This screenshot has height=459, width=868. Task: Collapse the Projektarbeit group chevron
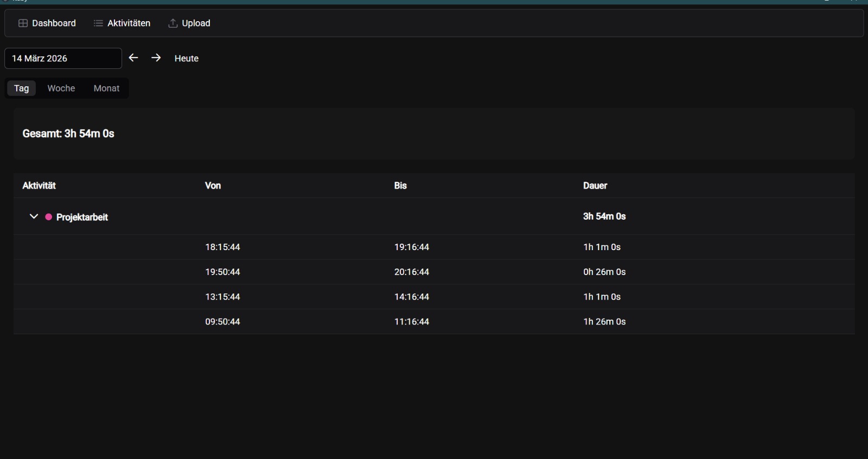tap(34, 216)
